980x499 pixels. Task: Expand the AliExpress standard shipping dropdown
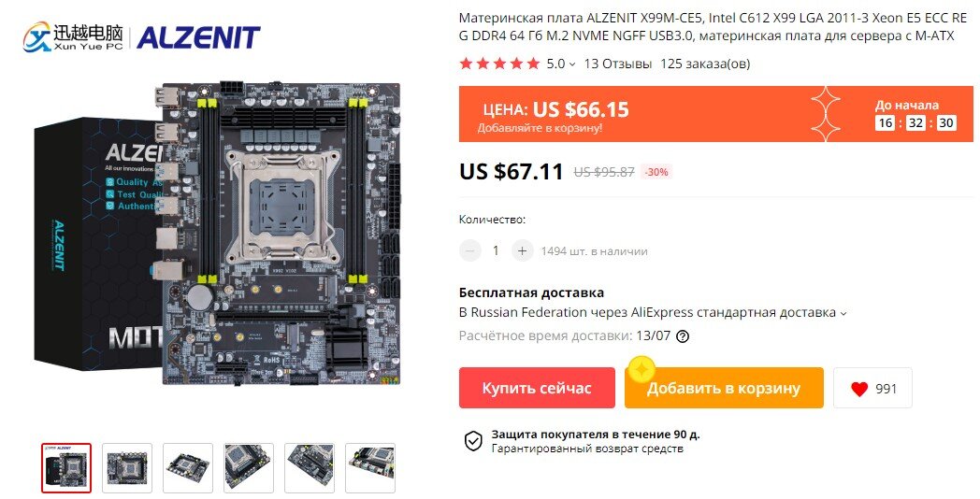coord(843,314)
